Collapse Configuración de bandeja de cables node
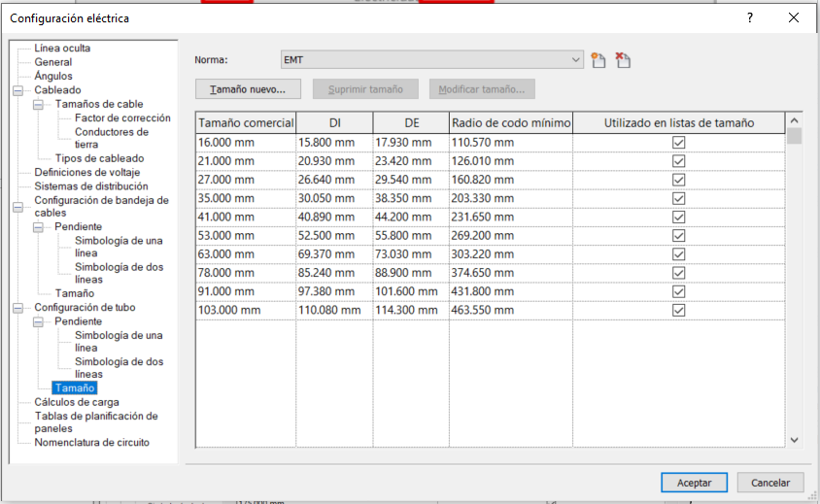Image resolution: width=820 pixels, height=504 pixels. (x=17, y=207)
